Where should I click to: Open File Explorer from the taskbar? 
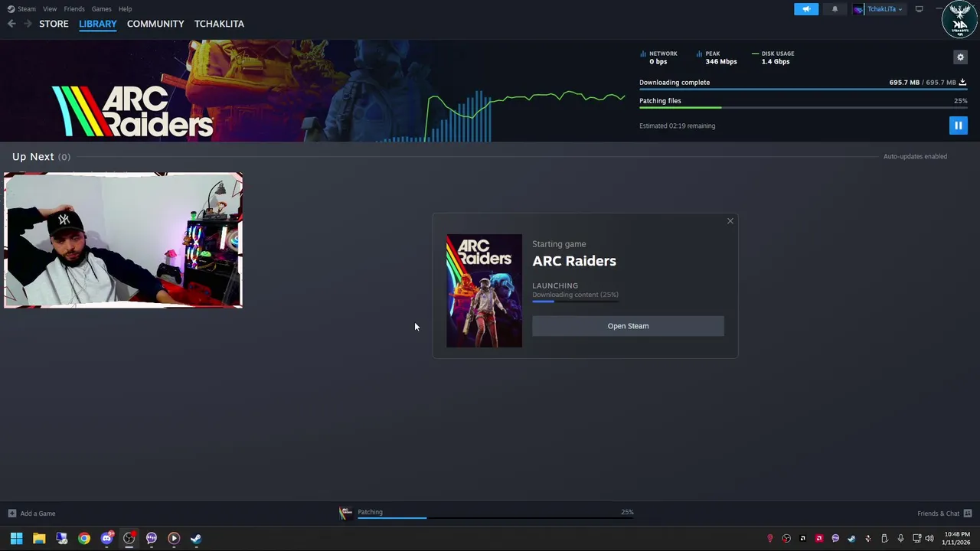39,538
